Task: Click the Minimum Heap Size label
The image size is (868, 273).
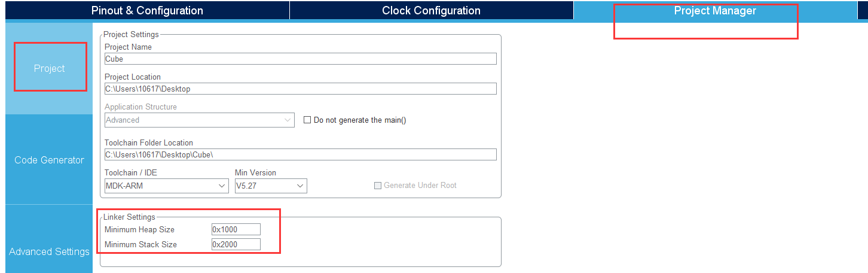Action: pyautogui.click(x=139, y=229)
